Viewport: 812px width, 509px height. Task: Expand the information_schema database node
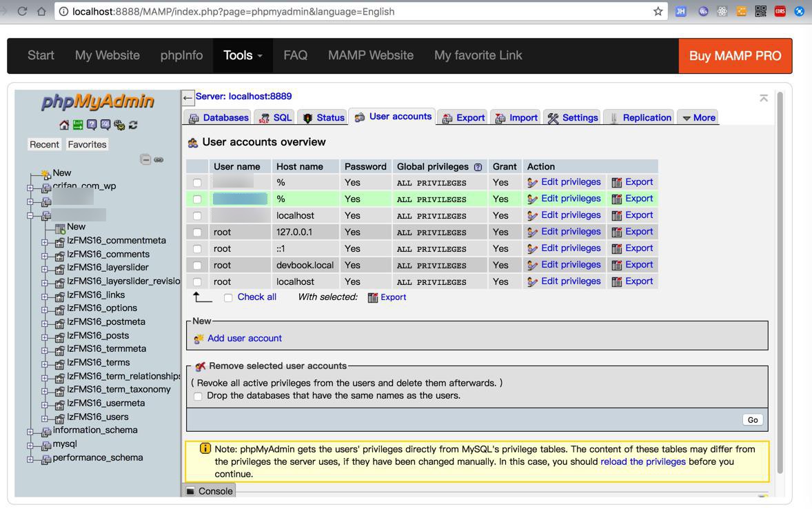click(x=30, y=432)
